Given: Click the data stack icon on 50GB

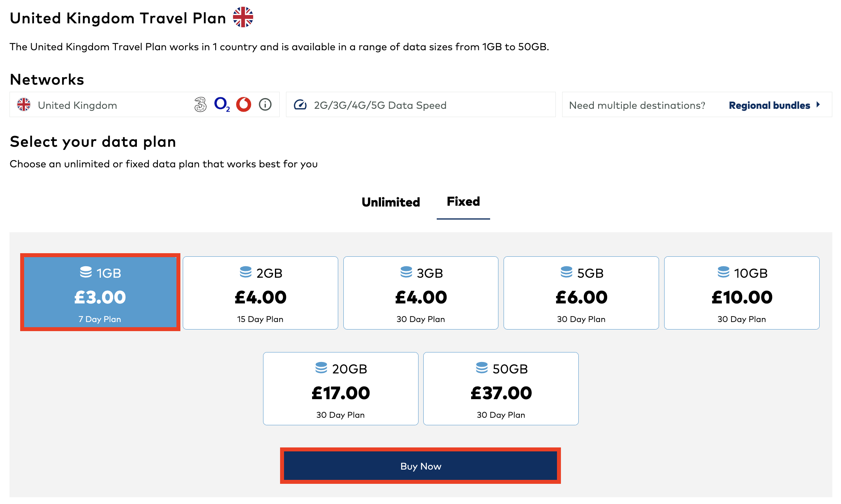Looking at the screenshot, I should pos(481,368).
